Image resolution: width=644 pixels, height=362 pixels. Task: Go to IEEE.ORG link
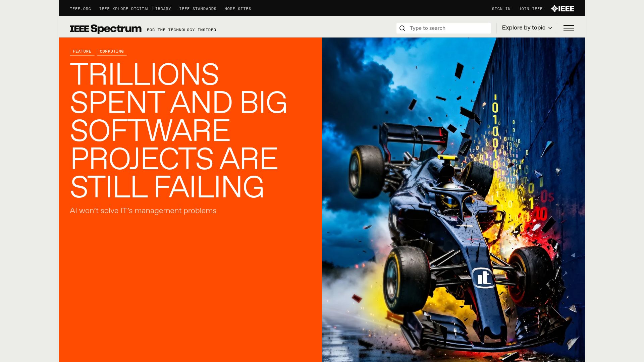click(80, 9)
